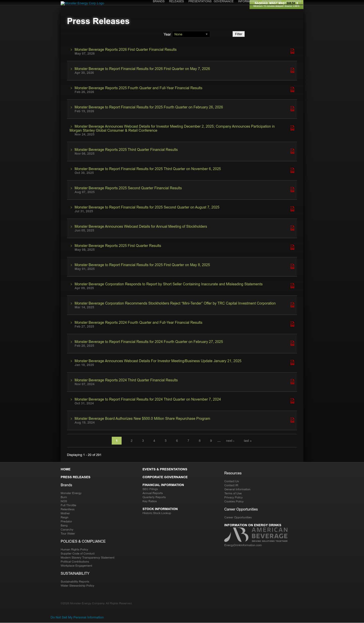
Task: Open PDF for 2026 First Quarter Financial Results
Action: pos(292,51)
